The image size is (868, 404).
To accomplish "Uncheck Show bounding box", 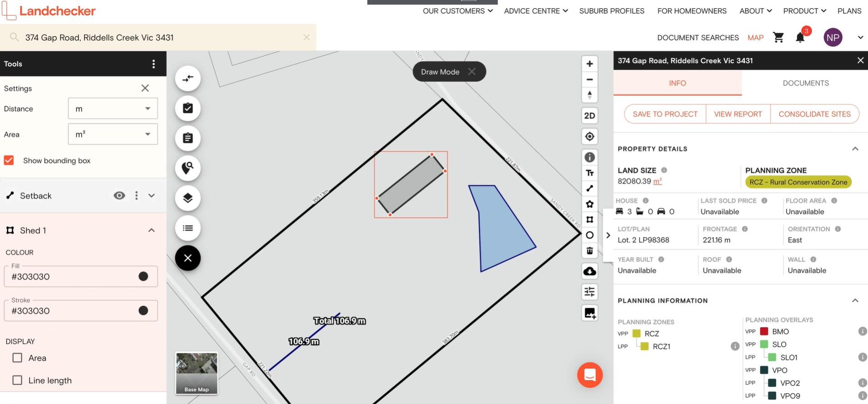I will pos(9,160).
